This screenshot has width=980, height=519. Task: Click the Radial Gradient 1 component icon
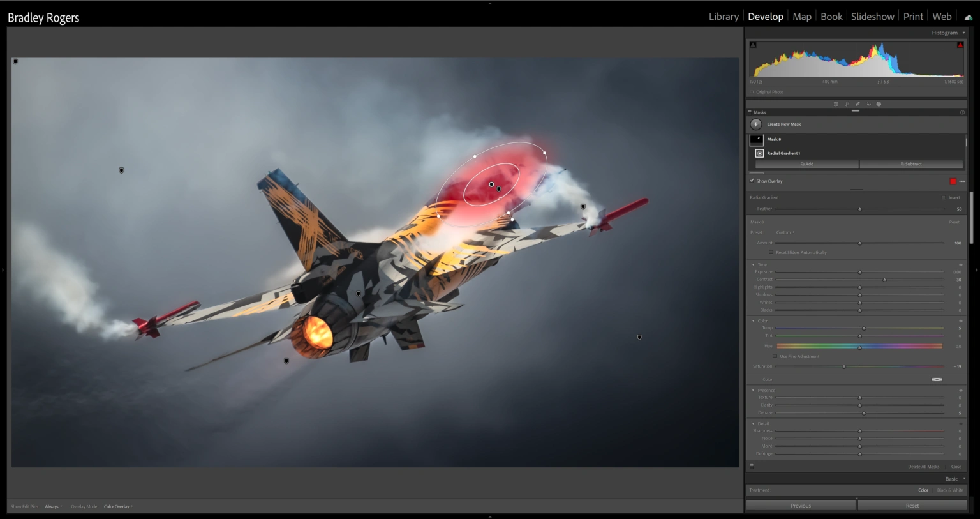click(x=759, y=153)
